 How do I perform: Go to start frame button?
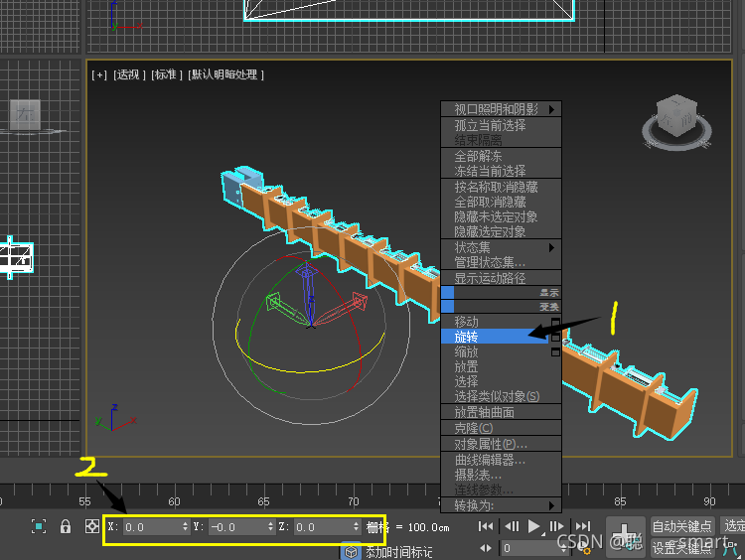486,526
